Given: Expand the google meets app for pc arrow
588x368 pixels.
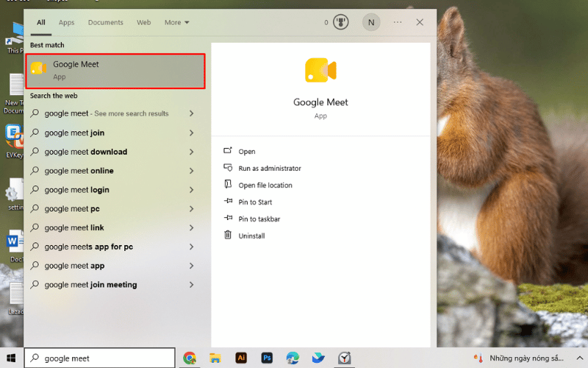Looking at the screenshot, I should [192, 247].
